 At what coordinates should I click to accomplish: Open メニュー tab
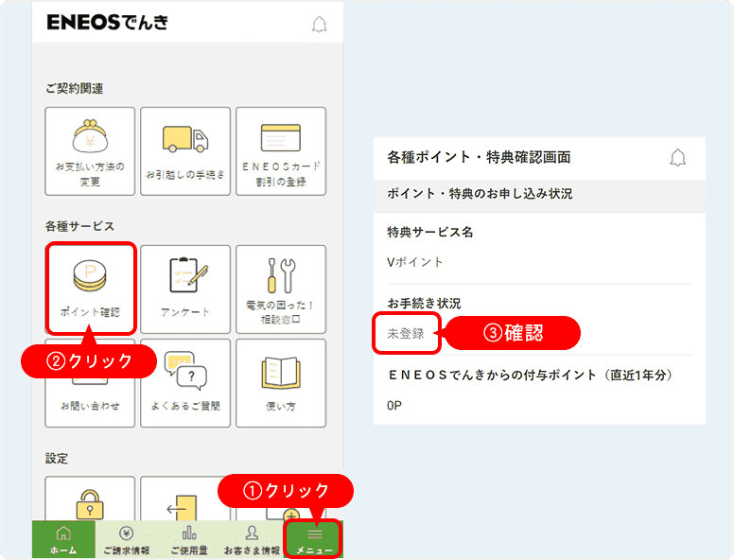point(314,539)
